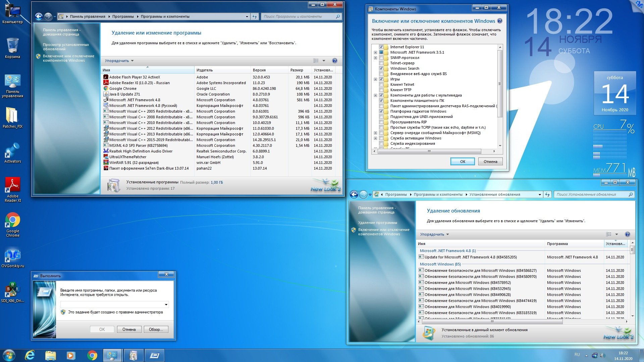Toggle the Игры checkbox
644x362 pixels.
pos(381,79)
